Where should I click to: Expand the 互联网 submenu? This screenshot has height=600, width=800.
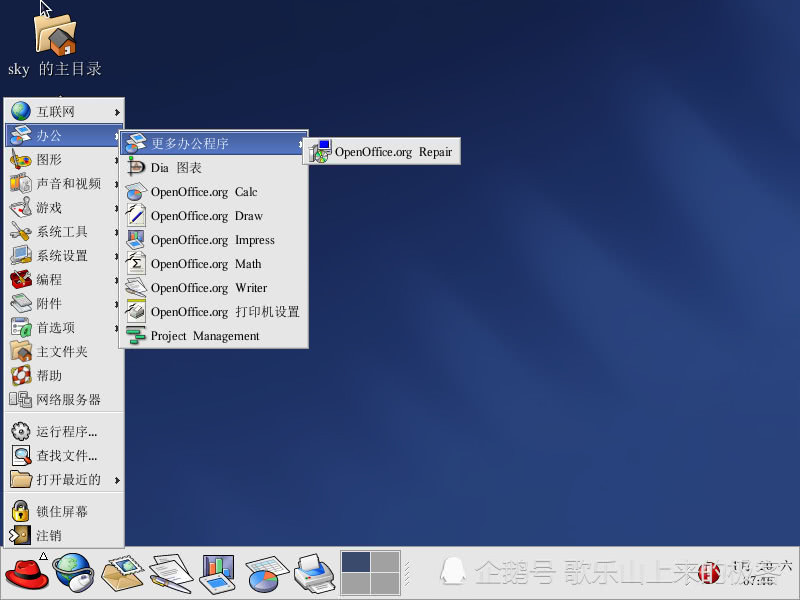tap(64, 111)
